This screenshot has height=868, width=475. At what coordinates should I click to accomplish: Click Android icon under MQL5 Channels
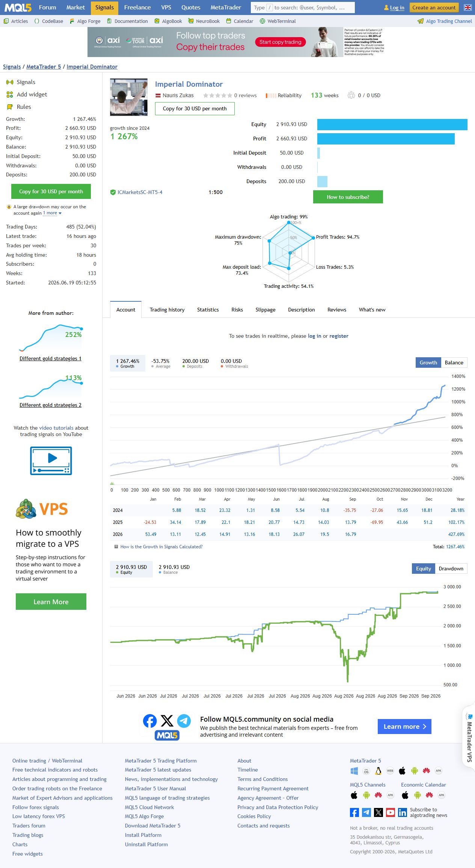click(x=366, y=795)
